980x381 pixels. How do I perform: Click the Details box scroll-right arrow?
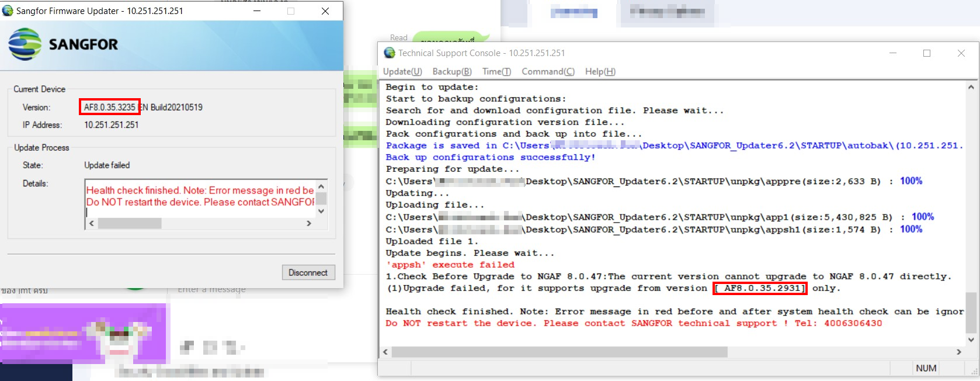click(x=309, y=223)
